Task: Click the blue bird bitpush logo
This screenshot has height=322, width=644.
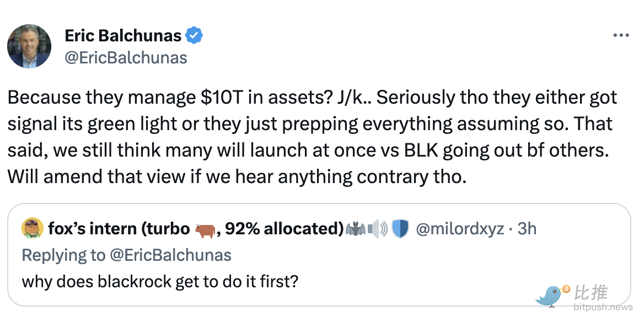Action: tap(550, 297)
